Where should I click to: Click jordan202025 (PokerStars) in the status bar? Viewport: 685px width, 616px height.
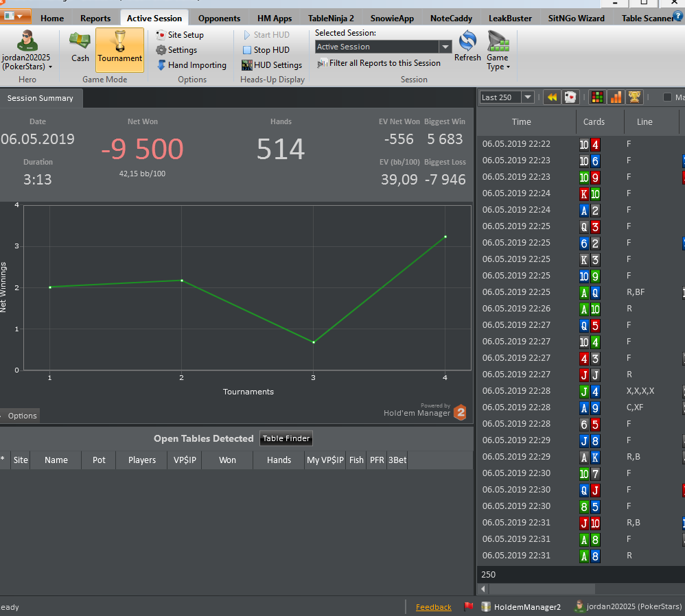pos(628,606)
